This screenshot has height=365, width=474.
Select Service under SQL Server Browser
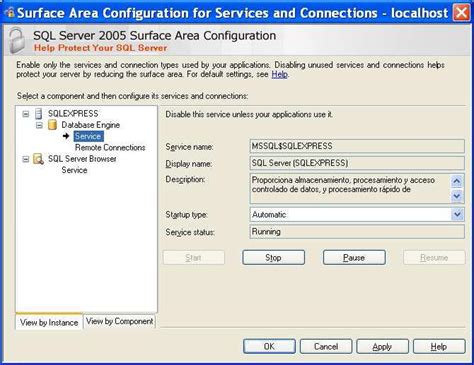click(74, 170)
